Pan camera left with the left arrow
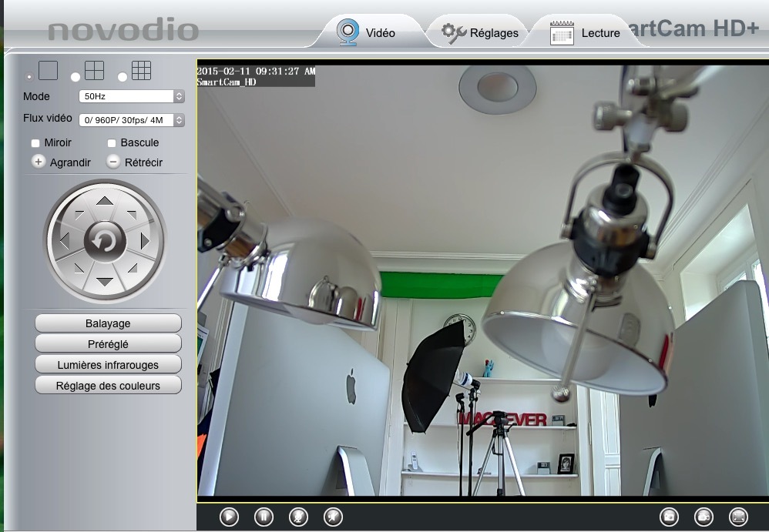769x532 pixels. (64, 241)
